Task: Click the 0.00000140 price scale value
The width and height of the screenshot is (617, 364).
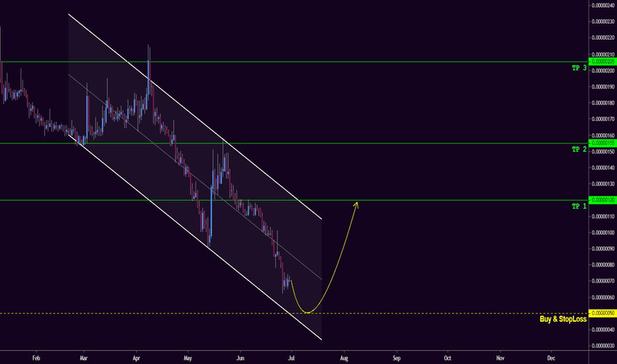Action: 603,167
